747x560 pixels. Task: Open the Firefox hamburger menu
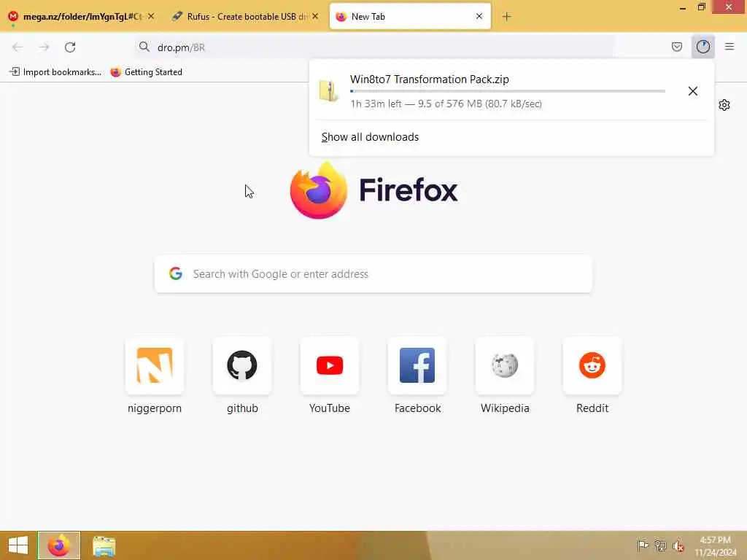pyautogui.click(x=729, y=47)
